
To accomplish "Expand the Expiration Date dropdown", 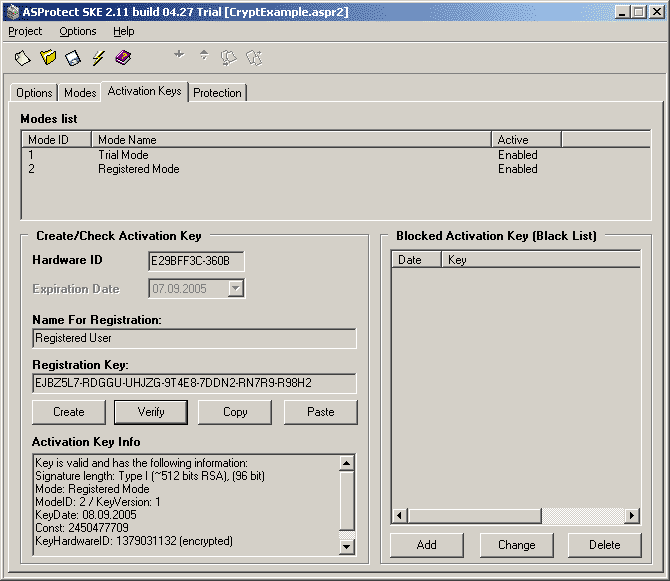I will point(236,289).
